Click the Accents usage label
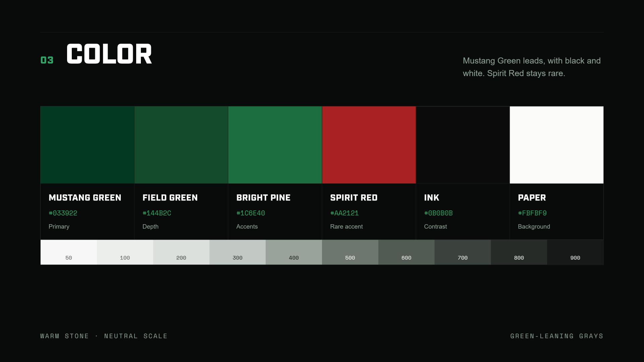This screenshot has height=362, width=644. tap(247, 227)
